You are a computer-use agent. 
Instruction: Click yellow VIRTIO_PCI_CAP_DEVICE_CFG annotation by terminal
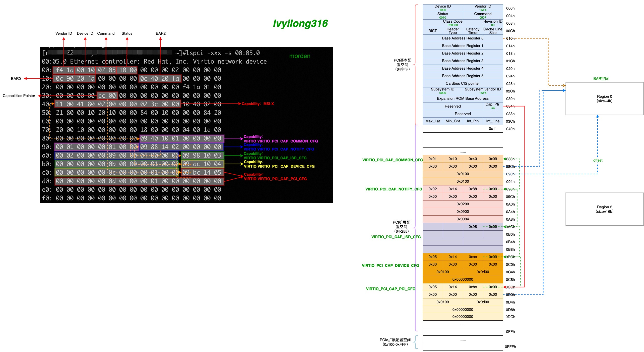pos(279,164)
